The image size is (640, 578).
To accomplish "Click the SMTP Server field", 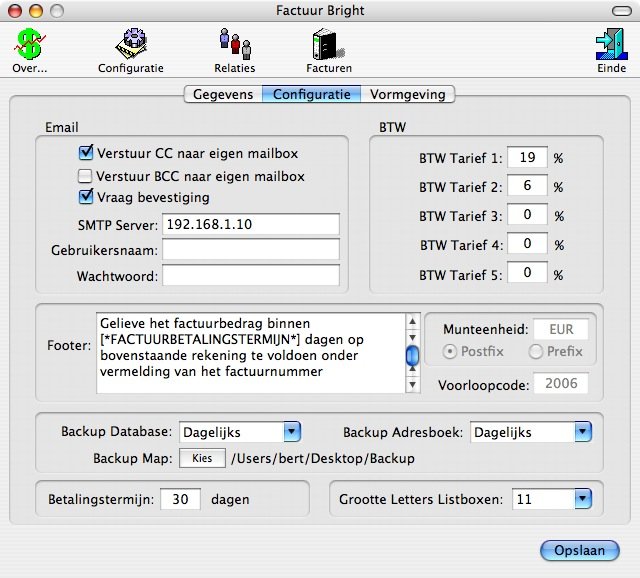I will (x=251, y=224).
